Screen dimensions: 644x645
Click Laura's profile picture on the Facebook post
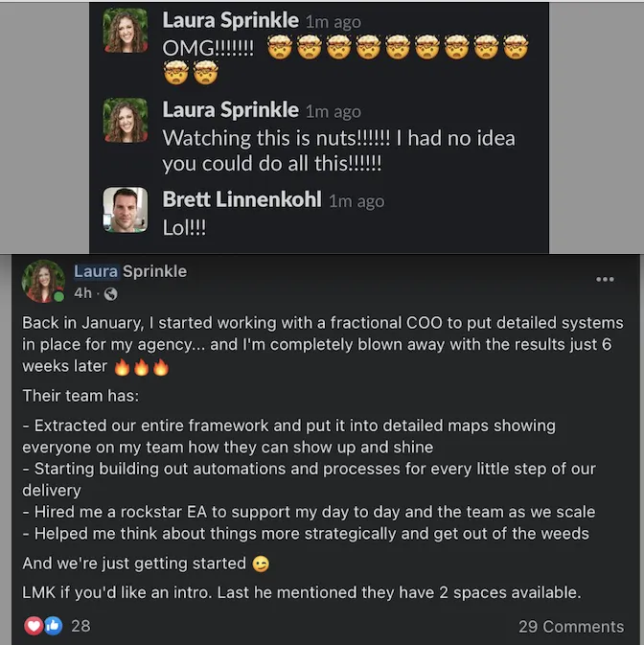click(x=45, y=281)
